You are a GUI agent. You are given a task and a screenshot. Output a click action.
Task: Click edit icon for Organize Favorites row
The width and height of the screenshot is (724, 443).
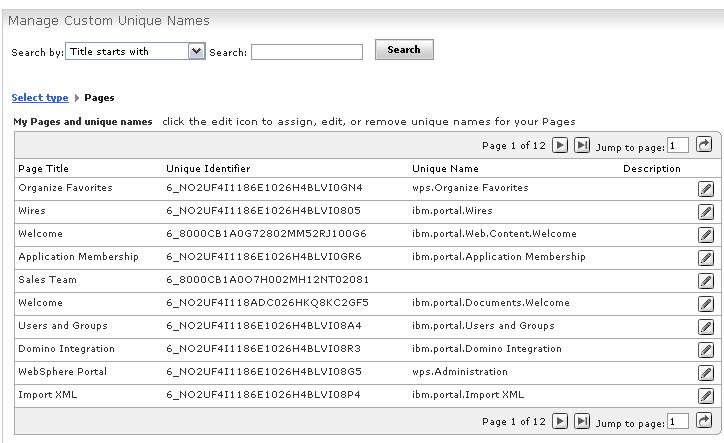click(706, 188)
